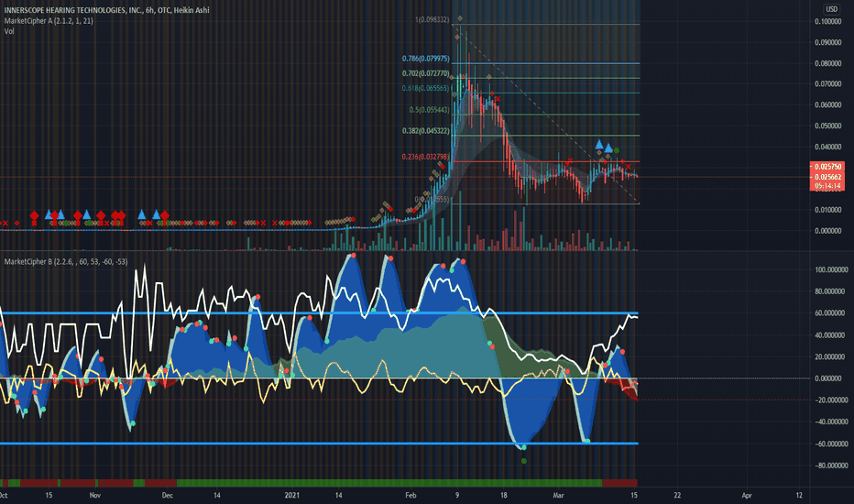The height and width of the screenshot is (504, 854).
Task: Click the -60.000000 oscillator axis label
Action: 831,444
